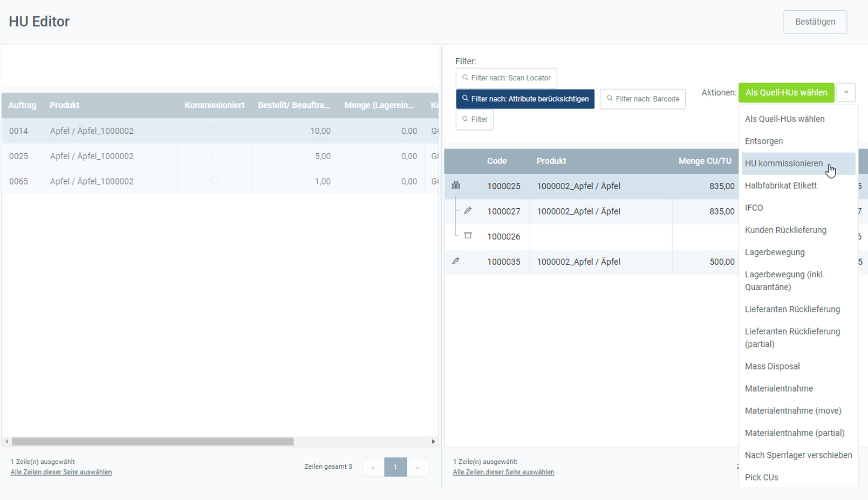This screenshot has width=868, height=500.
Task: Choose 'Lagerbewegung' in the actions menu
Action: click(x=775, y=252)
